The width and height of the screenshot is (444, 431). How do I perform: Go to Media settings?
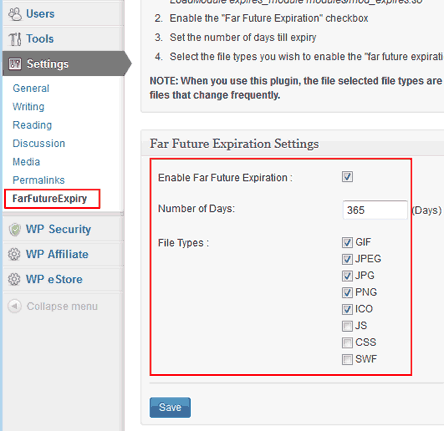pos(26,162)
